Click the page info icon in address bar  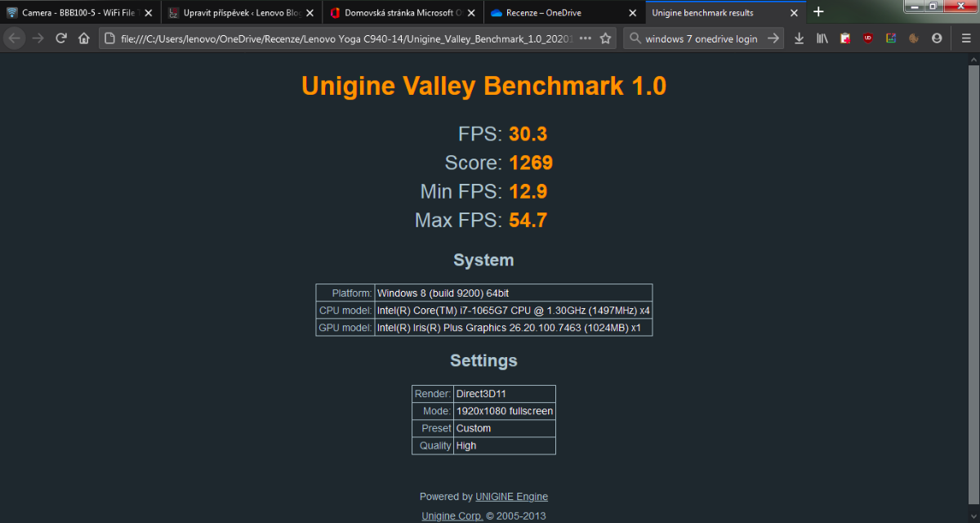(x=110, y=38)
